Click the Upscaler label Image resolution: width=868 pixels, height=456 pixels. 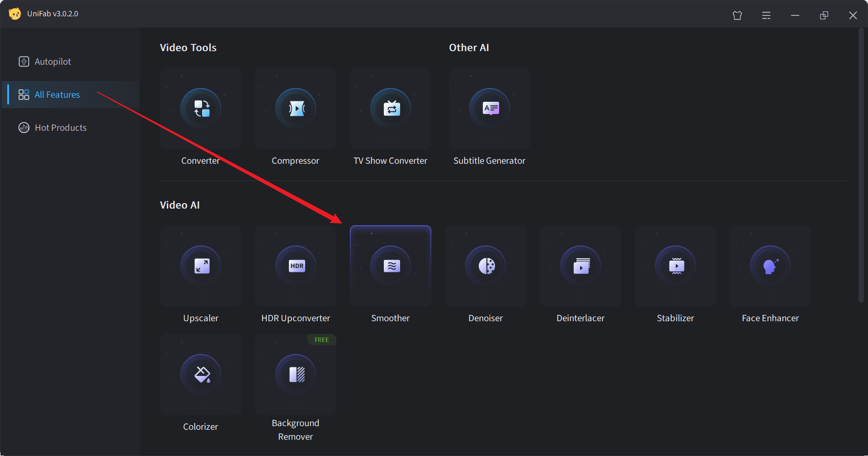(201, 318)
